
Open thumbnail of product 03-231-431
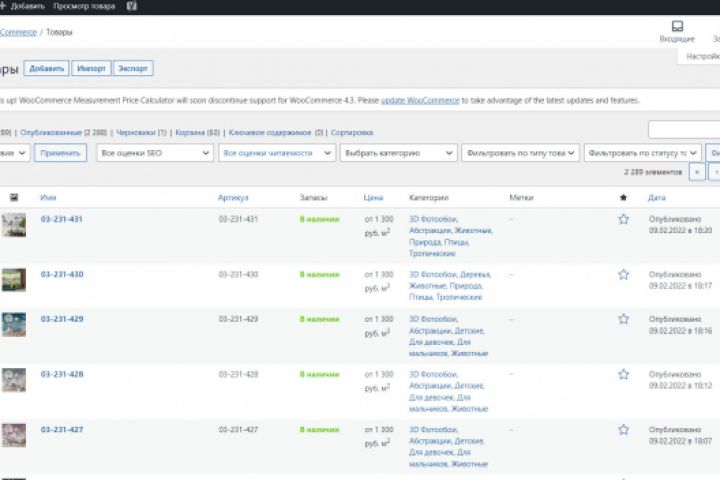coord(13,226)
